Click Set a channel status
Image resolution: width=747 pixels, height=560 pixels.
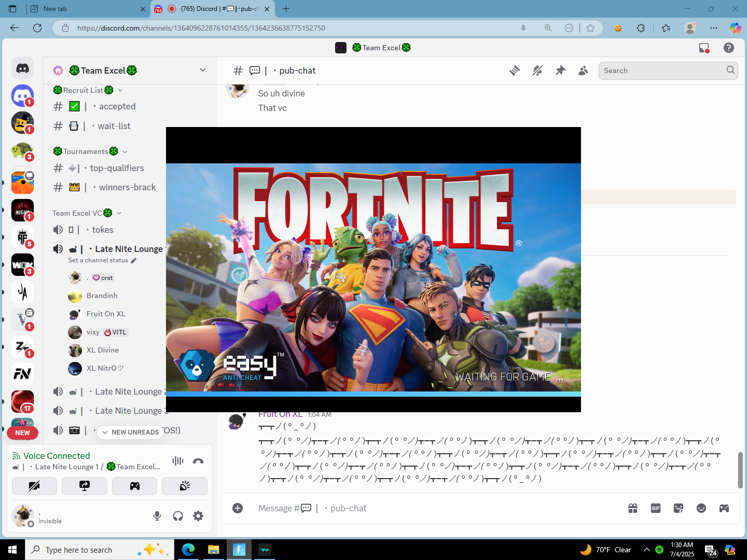coord(102,260)
